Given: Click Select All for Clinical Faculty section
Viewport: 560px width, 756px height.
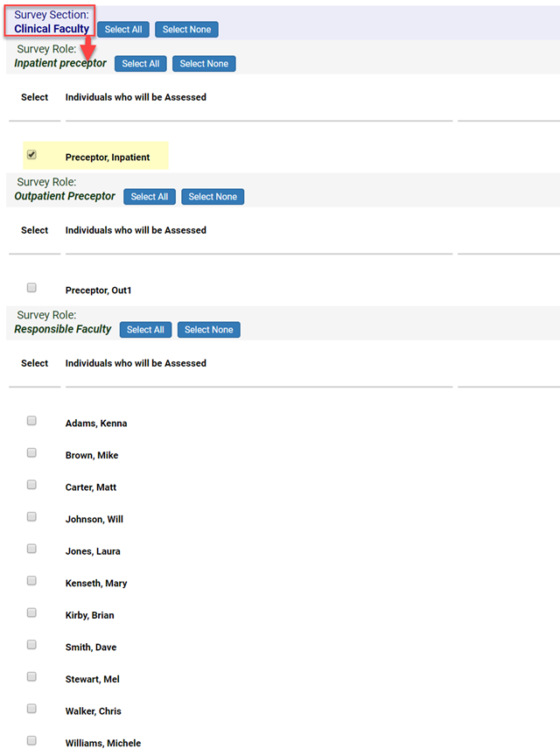Looking at the screenshot, I should (123, 29).
